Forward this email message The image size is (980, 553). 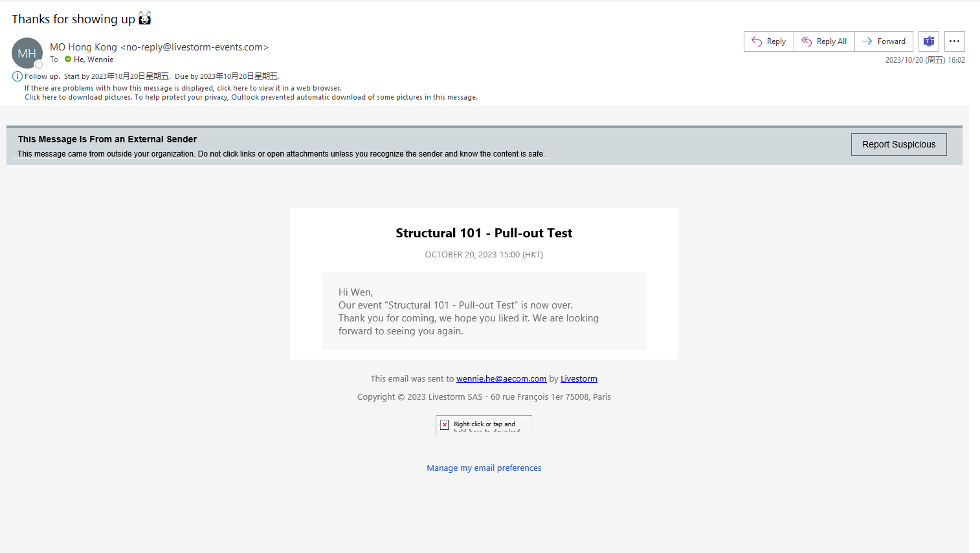click(x=884, y=41)
